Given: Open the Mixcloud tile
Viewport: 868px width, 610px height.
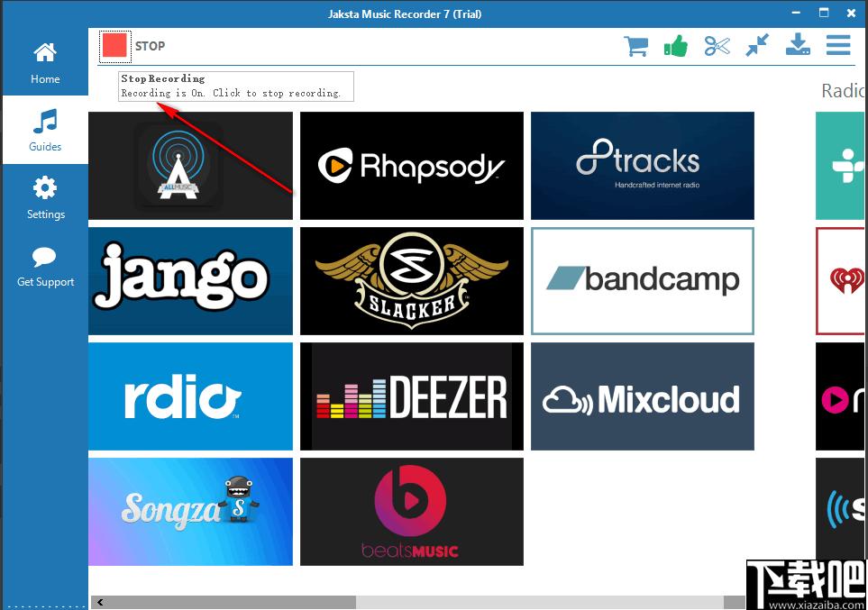Looking at the screenshot, I should tap(642, 396).
